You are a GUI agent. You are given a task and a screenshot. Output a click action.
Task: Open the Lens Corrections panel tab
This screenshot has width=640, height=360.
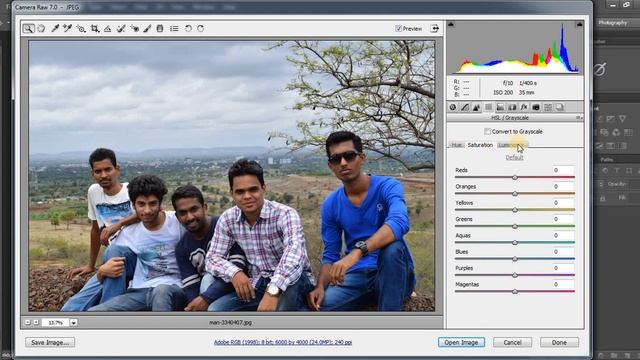(512, 107)
